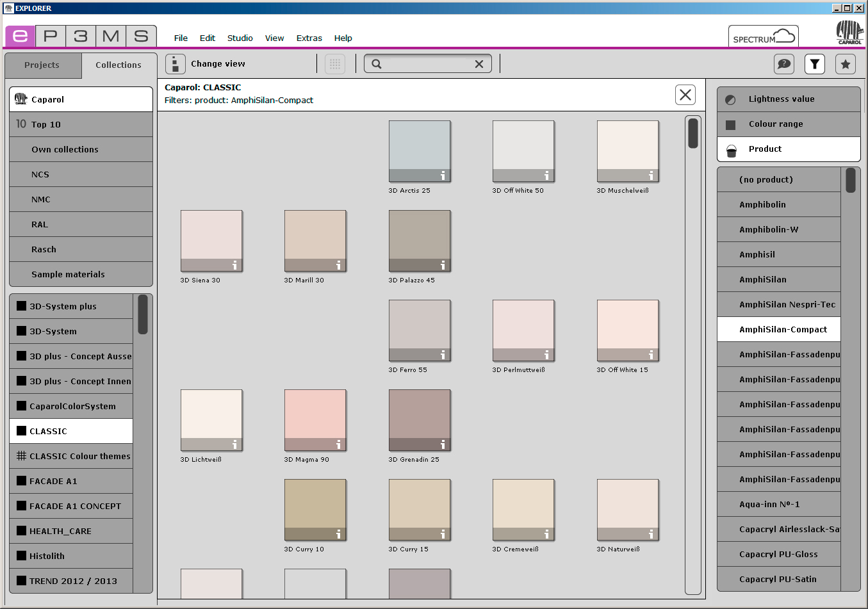Image resolution: width=868 pixels, height=609 pixels.
Task: Open the View menu
Action: (x=274, y=38)
